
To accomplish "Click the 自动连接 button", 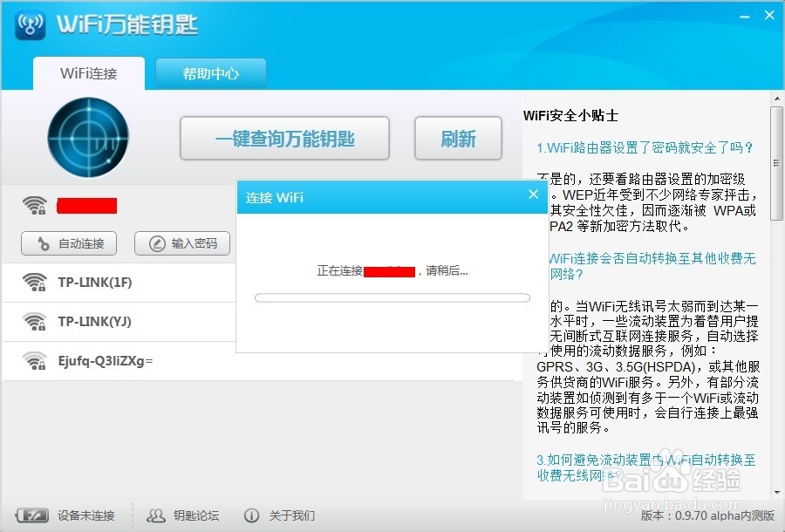I will (x=69, y=243).
